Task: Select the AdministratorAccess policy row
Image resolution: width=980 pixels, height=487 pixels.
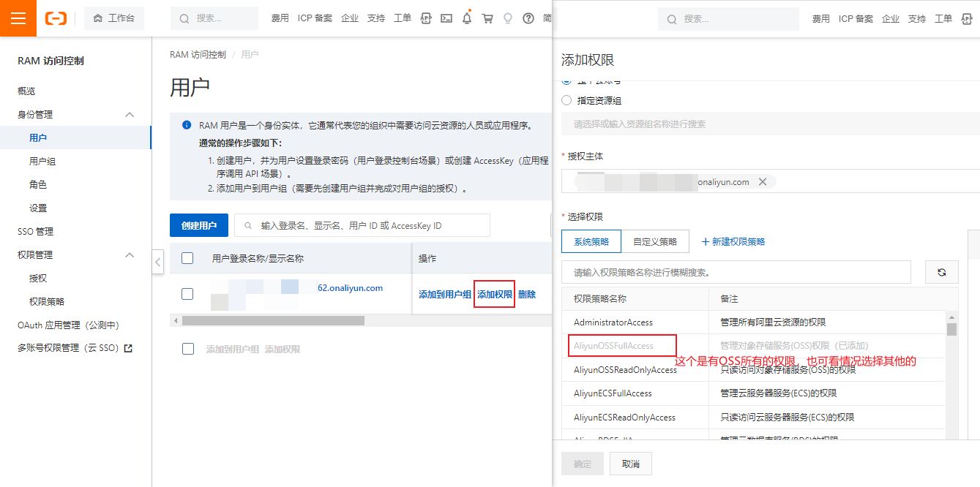Action: pyautogui.click(x=754, y=322)
